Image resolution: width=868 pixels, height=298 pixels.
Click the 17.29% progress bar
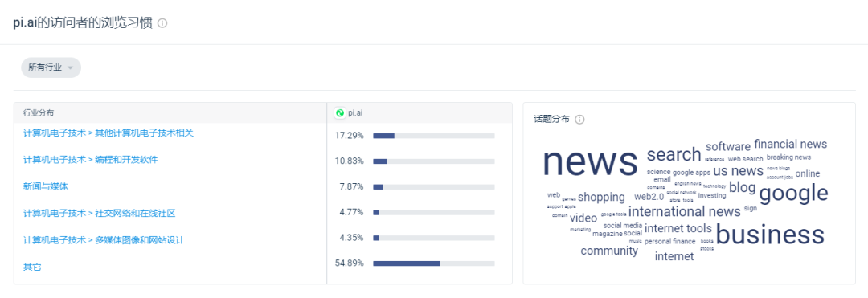(x=434, y=136)
